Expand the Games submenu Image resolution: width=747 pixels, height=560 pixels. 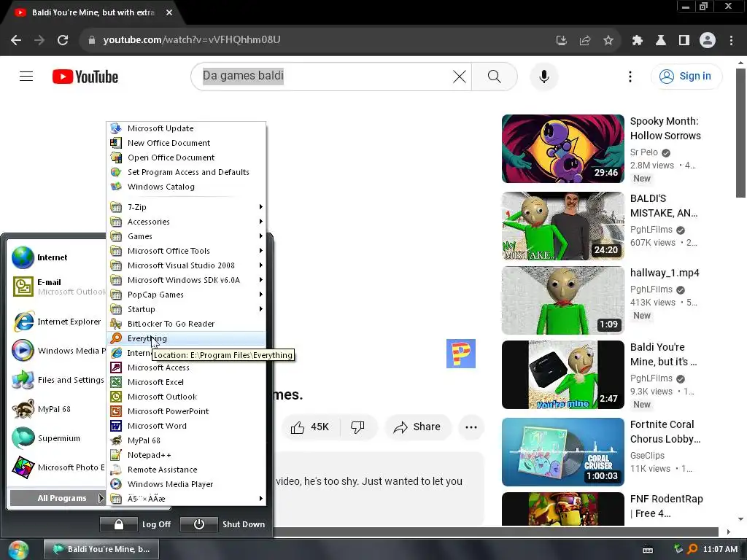186,236
